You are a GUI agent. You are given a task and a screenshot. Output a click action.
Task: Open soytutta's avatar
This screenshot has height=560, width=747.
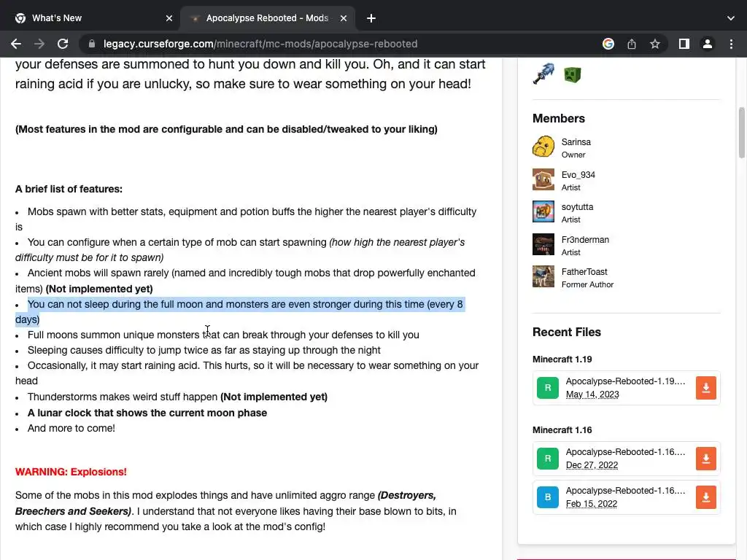(x=543, y=211)
